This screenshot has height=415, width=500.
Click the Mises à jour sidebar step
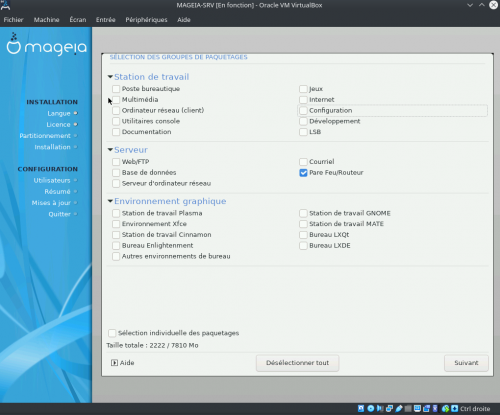click(x=51, y=203)
